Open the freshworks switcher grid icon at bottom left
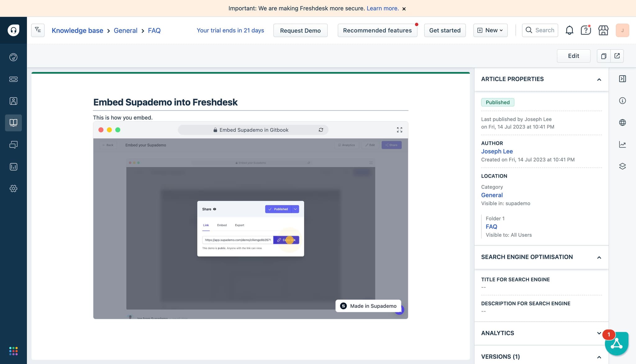Viewport: 636px width, 364px height. [13, 351]
